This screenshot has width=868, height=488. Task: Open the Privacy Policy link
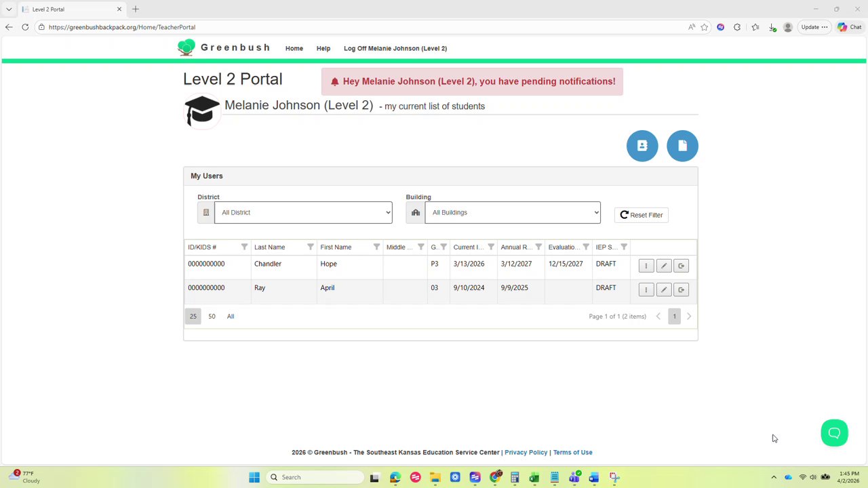tap(526, 453)
